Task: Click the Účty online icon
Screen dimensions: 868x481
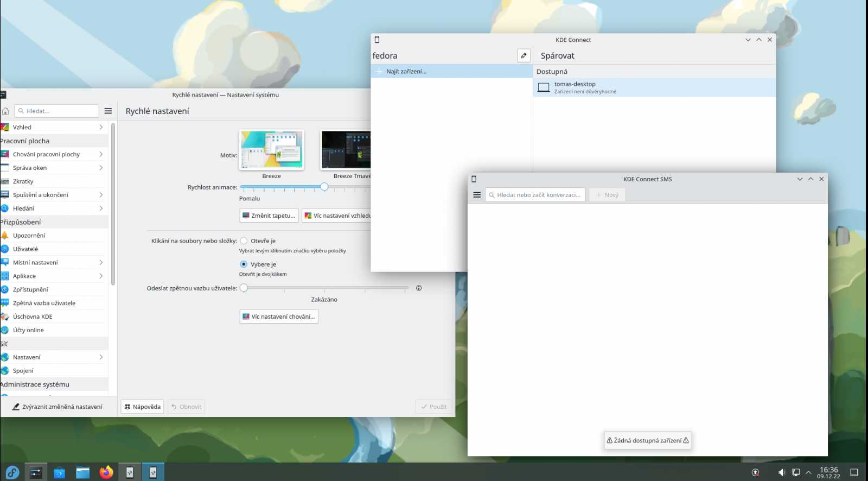Action: click(5, 330)
